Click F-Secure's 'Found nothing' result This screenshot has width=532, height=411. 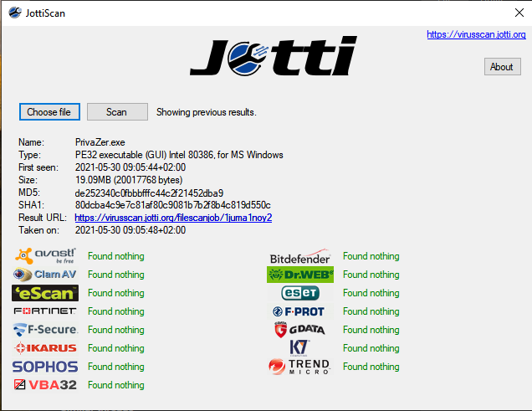(x=116, y=330)
